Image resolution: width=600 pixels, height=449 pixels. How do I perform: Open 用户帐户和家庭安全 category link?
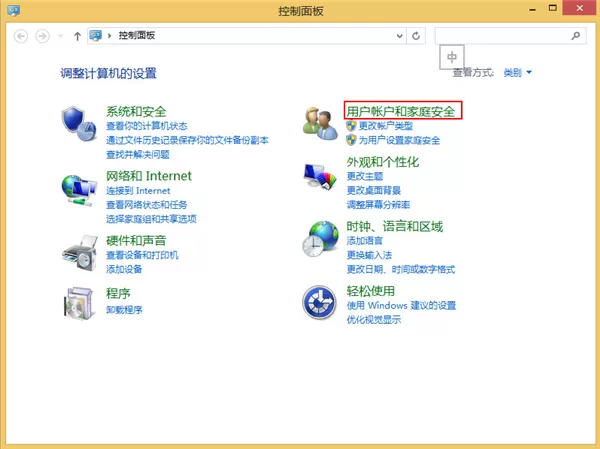[x=401, y=111]
